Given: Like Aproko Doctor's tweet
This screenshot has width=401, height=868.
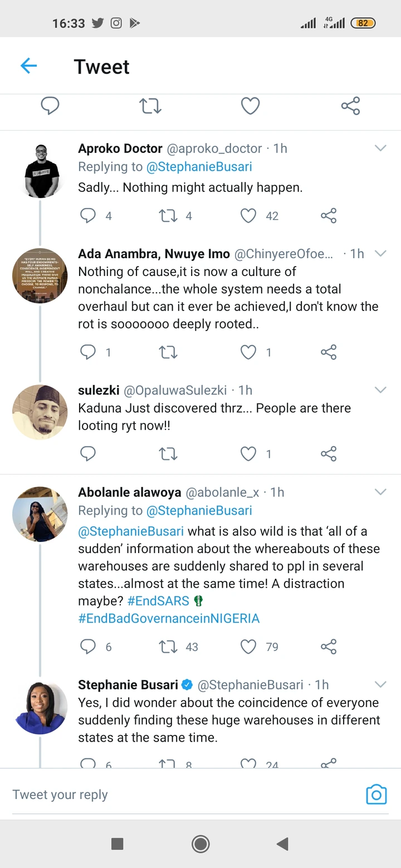Looking at the screenshot, I should pyautogui.click(x=248, y=216).
